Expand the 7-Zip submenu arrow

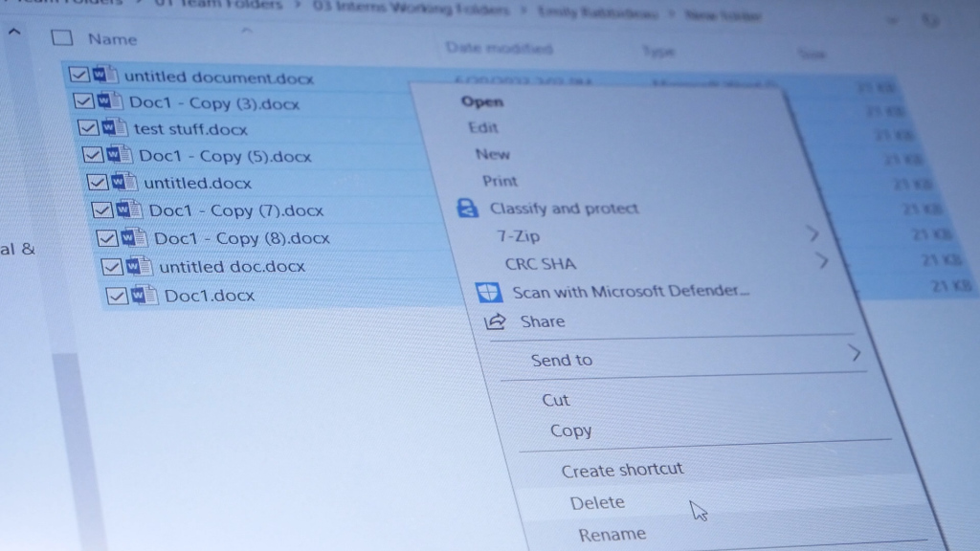click(x=813, y=232)
